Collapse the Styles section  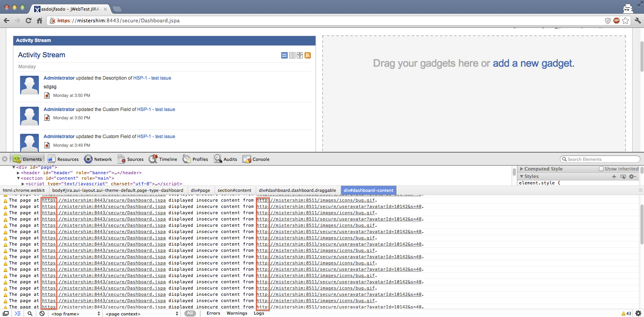click(522, 177)
